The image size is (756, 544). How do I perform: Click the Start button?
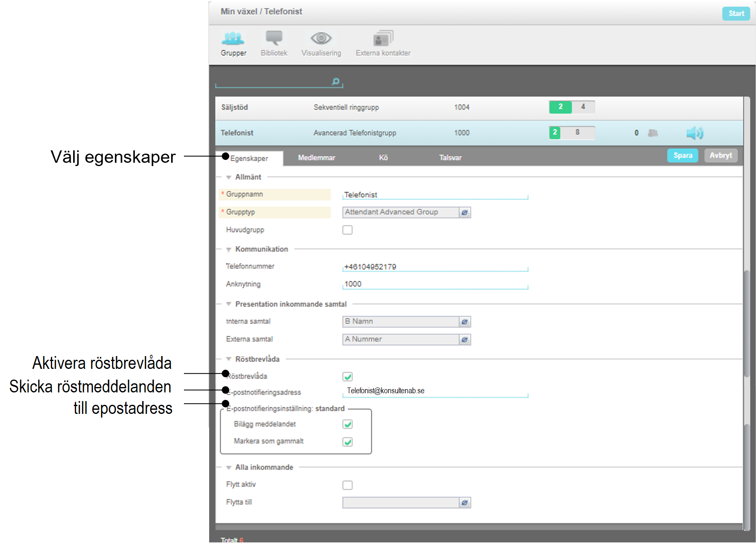click(736, 14)
